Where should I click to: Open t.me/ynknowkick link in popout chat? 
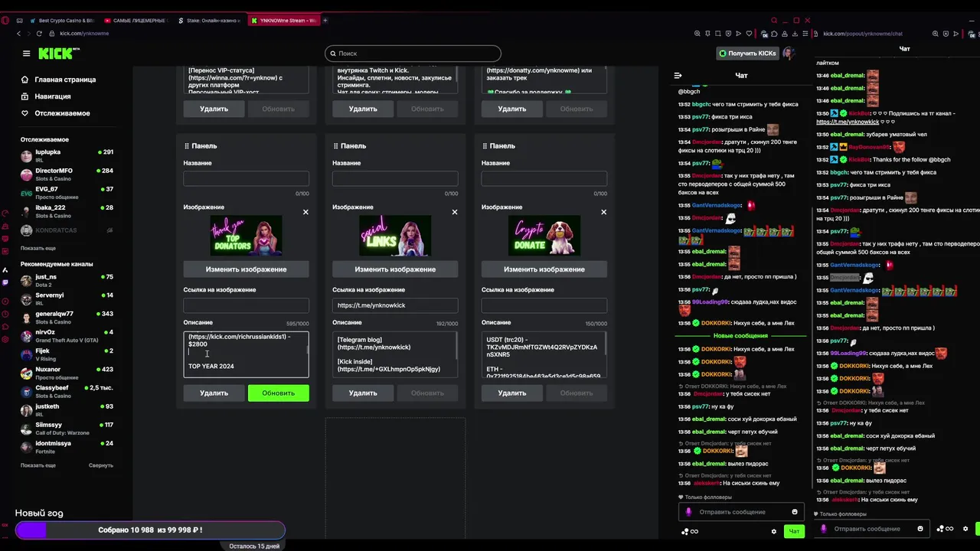click(x=848, y=122)
